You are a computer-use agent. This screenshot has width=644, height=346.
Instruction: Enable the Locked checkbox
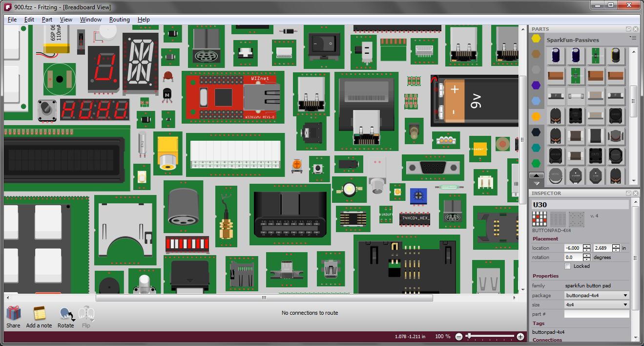pyautogui.click(x=567, y=266)
